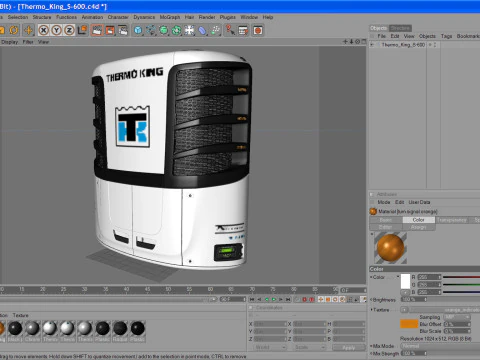
Task: Open Render Settings icon
Action: point(123,30)
